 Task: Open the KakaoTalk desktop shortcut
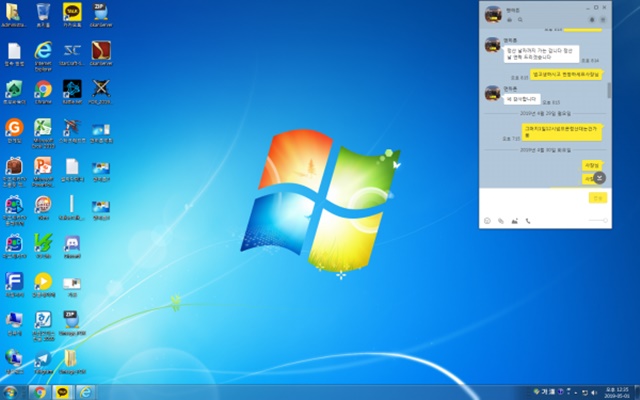(72, 15)
